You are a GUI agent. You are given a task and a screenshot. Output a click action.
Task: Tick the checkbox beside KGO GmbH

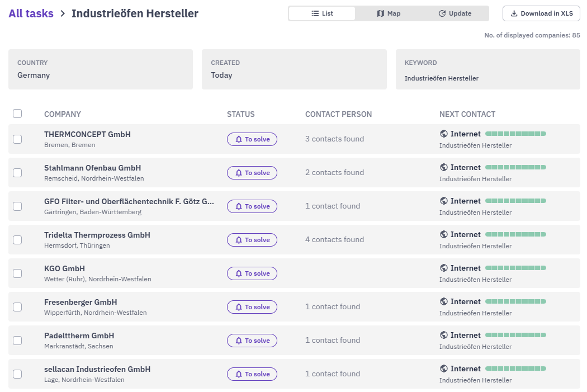click(17, 273)
